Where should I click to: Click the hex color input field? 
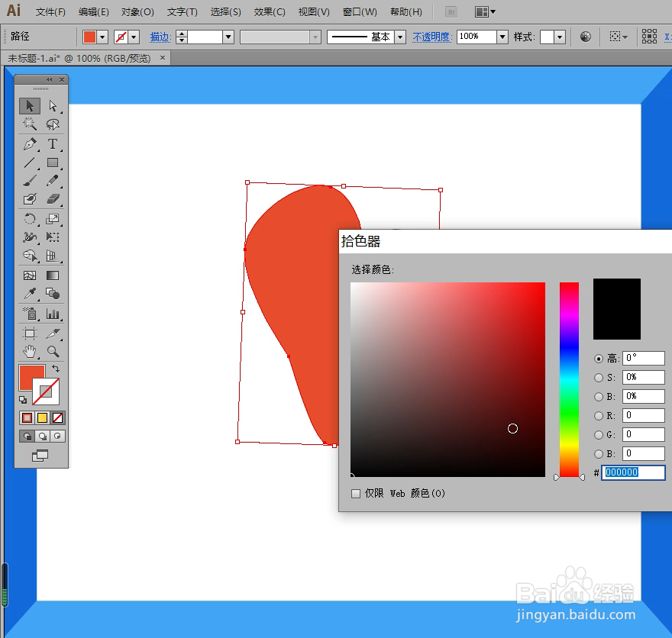coord(633,472)
